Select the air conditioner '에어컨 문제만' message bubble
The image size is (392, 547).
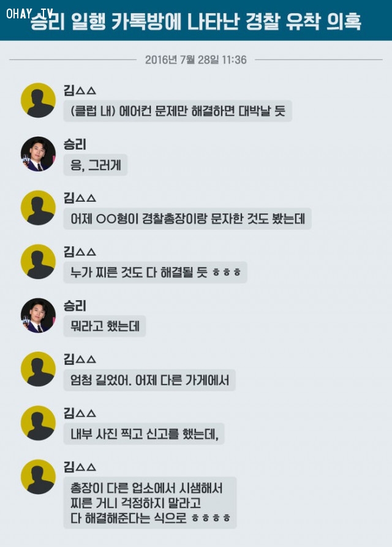point(178,111)
